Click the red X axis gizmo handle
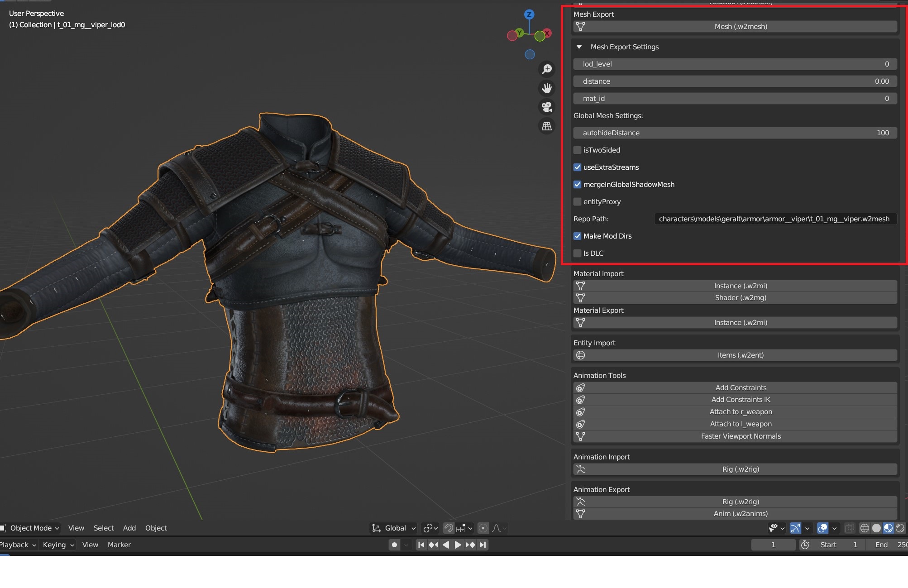Viewport: 908px width, 588px height. pyautogui.click(x=547, y=33)
